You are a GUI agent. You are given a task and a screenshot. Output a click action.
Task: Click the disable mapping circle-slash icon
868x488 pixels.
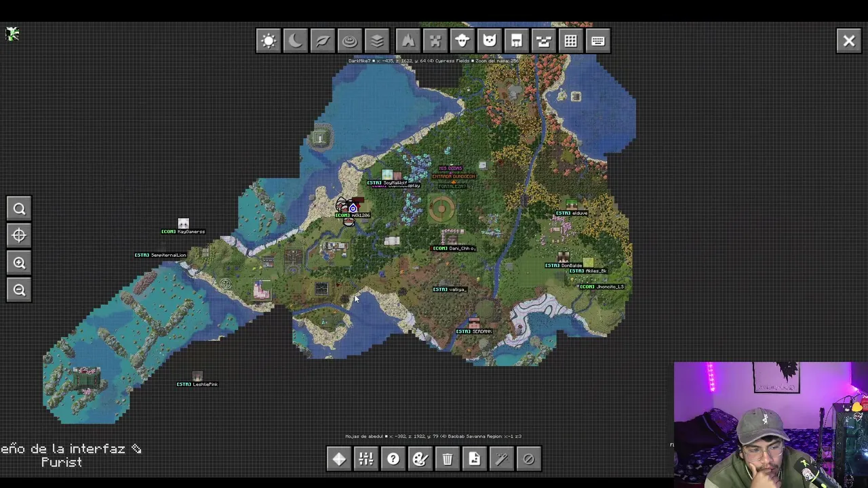(x=529, y=460)
